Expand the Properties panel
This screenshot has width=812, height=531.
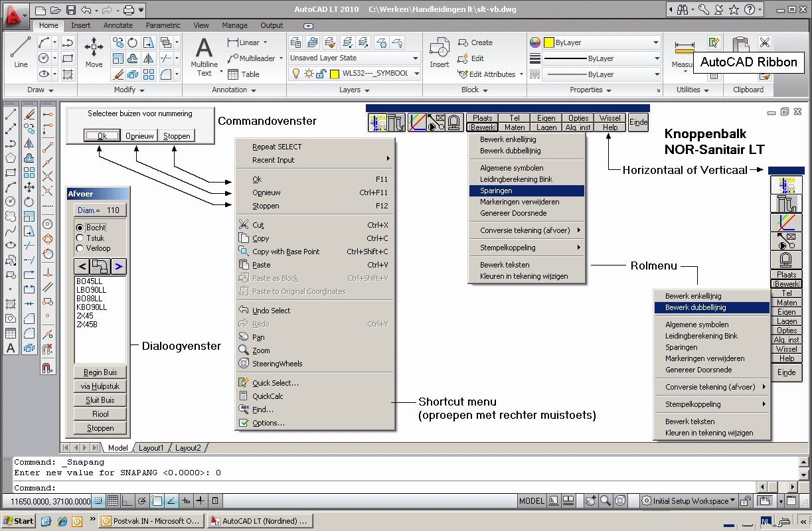591,90
